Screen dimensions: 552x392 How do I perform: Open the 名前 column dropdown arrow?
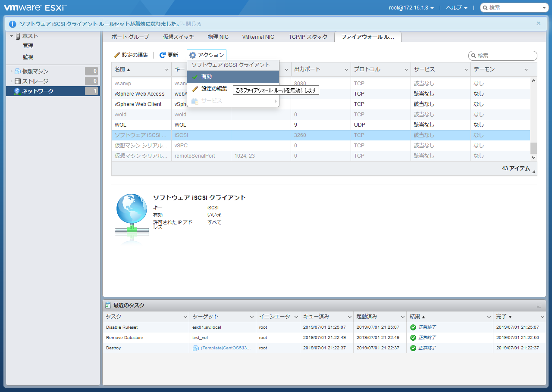[x=167, y=69]
